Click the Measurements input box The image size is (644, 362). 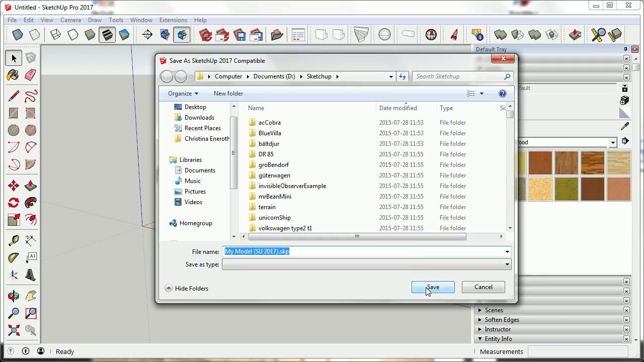point(579,351)
